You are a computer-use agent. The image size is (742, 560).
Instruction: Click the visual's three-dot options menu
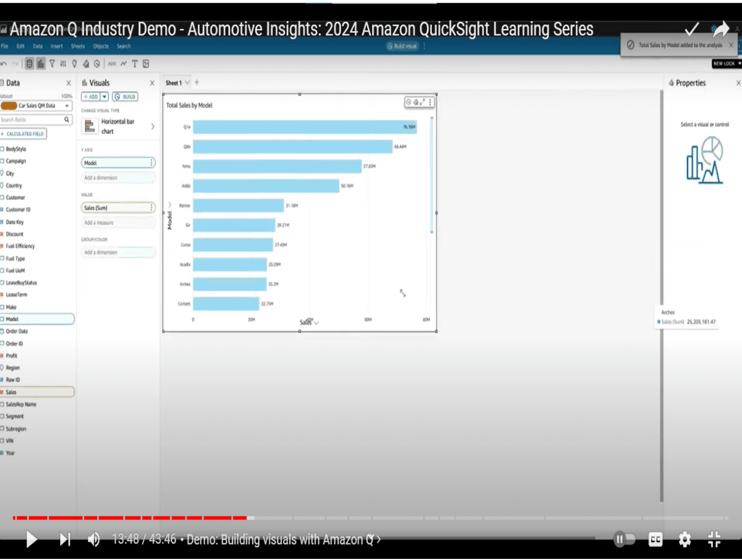(430, 102)
